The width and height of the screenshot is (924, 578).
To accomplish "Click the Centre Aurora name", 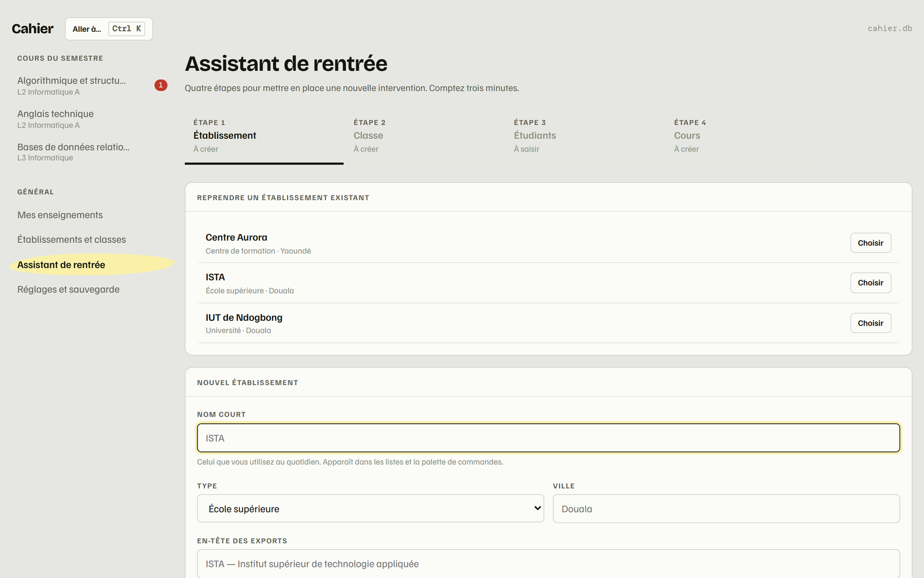I will 236,238.
